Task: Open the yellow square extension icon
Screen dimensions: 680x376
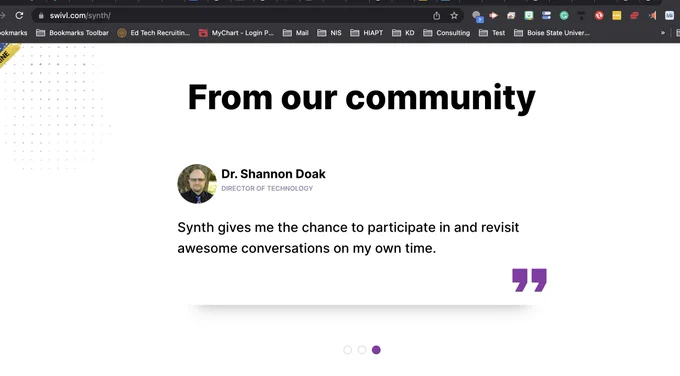Action: tap(616, 16)
